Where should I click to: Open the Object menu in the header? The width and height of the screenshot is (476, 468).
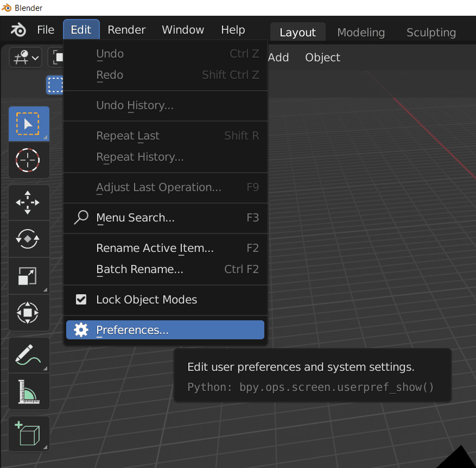[322, 57]
